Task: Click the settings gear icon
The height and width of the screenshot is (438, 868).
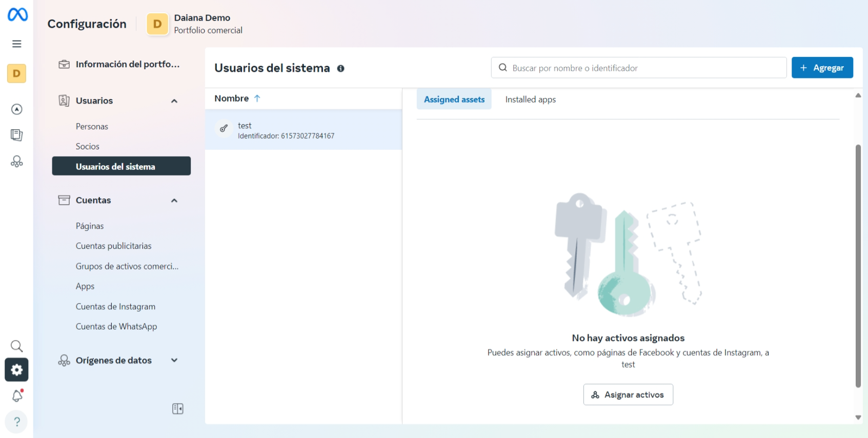Action: pyautogui.click(x=17, y=370)
